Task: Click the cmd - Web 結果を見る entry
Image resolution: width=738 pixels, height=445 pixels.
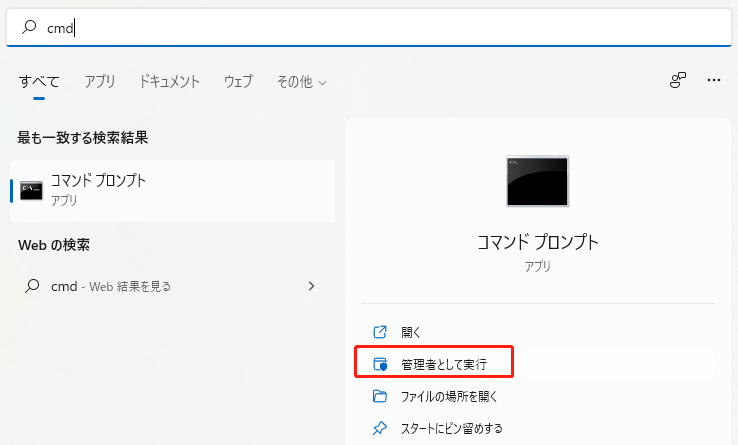Action: click(110, 286)
